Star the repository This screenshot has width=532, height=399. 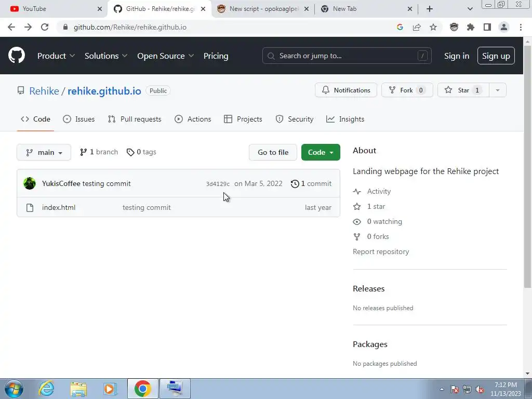[463, 90]
